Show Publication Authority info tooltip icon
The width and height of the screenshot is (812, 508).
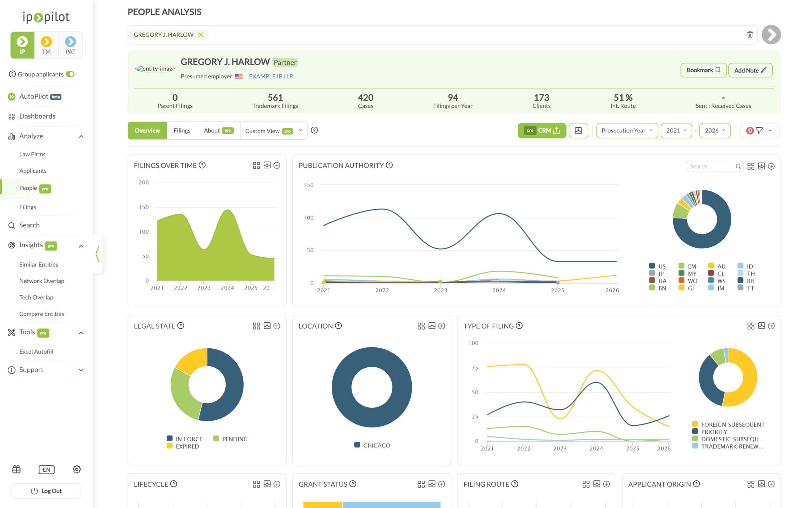coord(389,165)
